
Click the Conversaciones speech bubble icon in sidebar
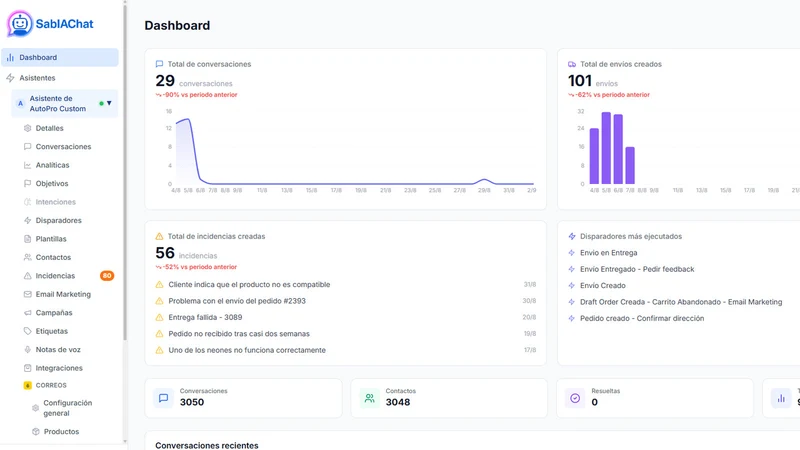tap(28, 146)
